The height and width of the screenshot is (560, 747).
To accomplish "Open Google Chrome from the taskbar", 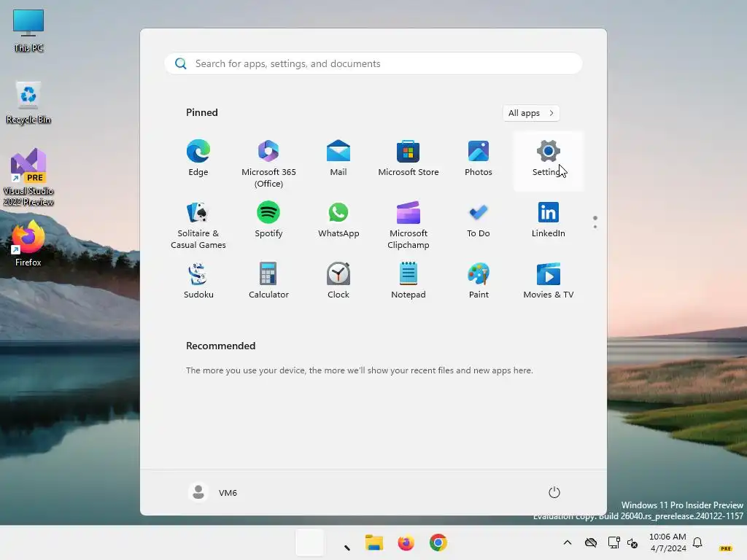I will (438, 542).
